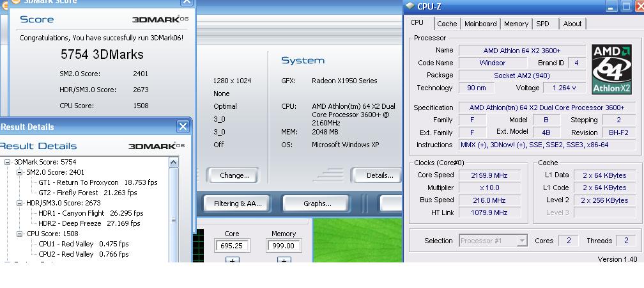Click the Cores count value

tap(569, 241)
